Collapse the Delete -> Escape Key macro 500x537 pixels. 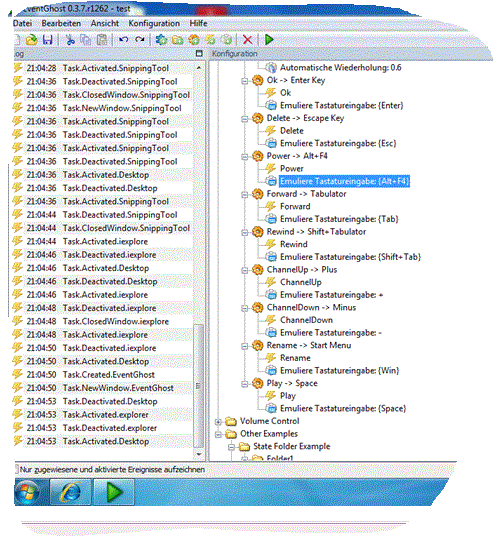pyautogui.click(x=245, y=119)
